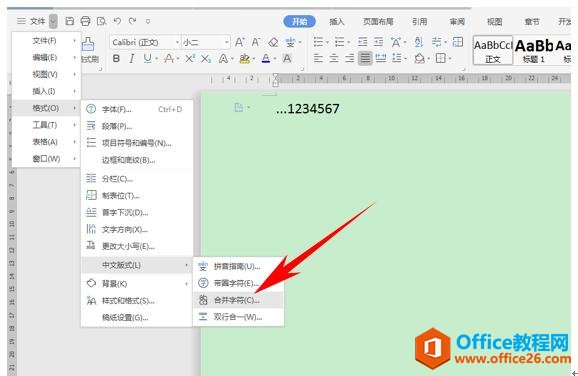
Task: Increase font size with A+ icon
Action: click(x=240, y=42)
